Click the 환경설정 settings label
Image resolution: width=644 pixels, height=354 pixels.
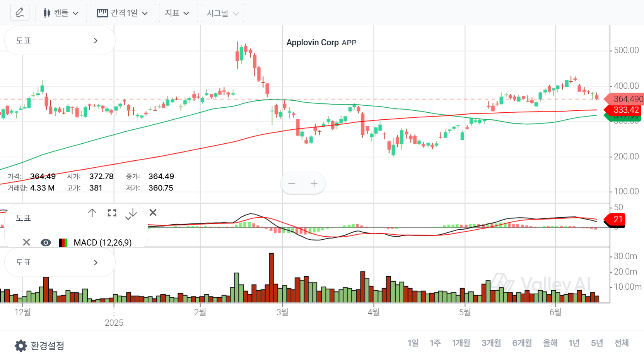[x=47, y=345]
